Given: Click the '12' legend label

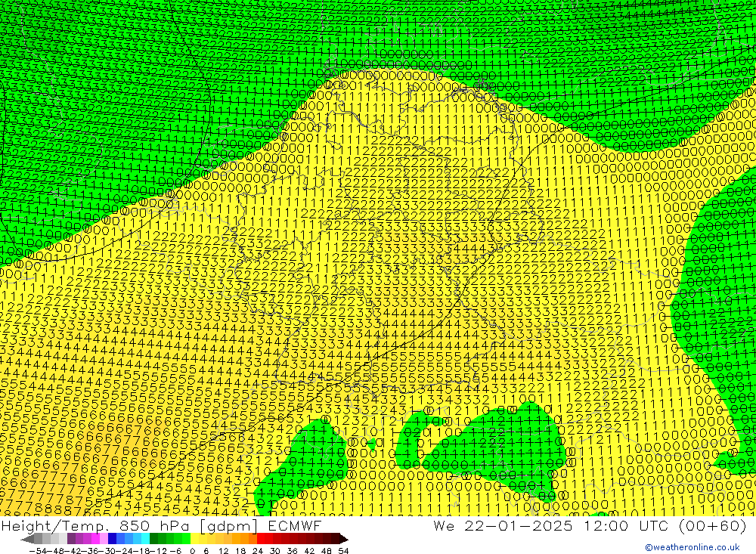Looking at the screenshot, I should [x=223, y=551].
